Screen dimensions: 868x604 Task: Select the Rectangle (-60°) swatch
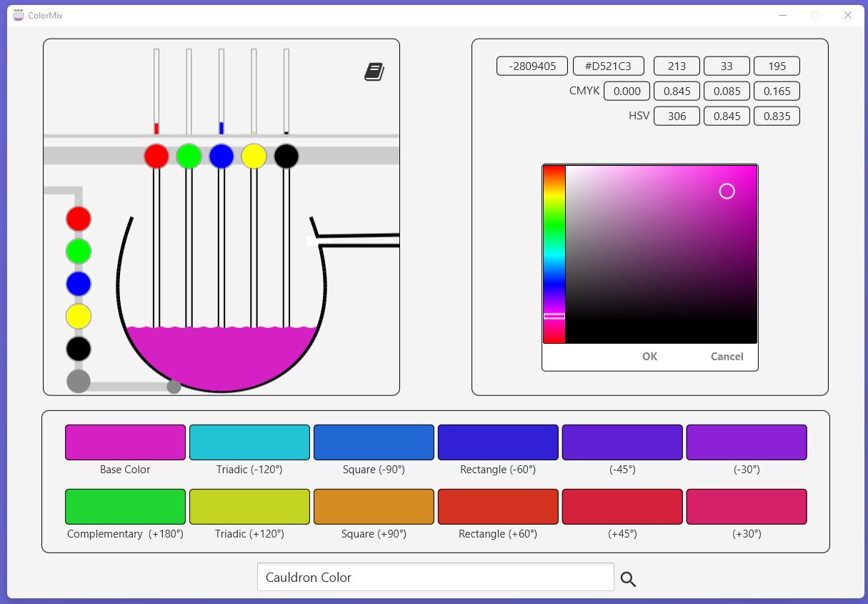tap(498, 442)
